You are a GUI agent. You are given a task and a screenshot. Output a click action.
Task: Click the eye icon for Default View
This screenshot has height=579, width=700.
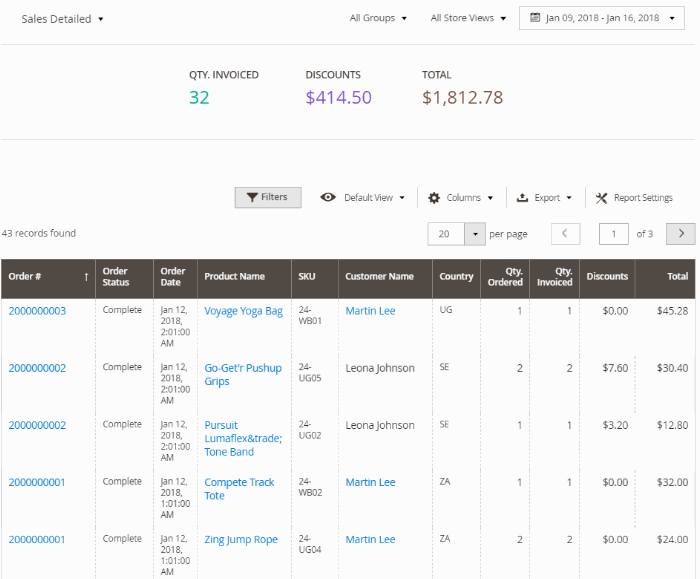click(328, 197)
